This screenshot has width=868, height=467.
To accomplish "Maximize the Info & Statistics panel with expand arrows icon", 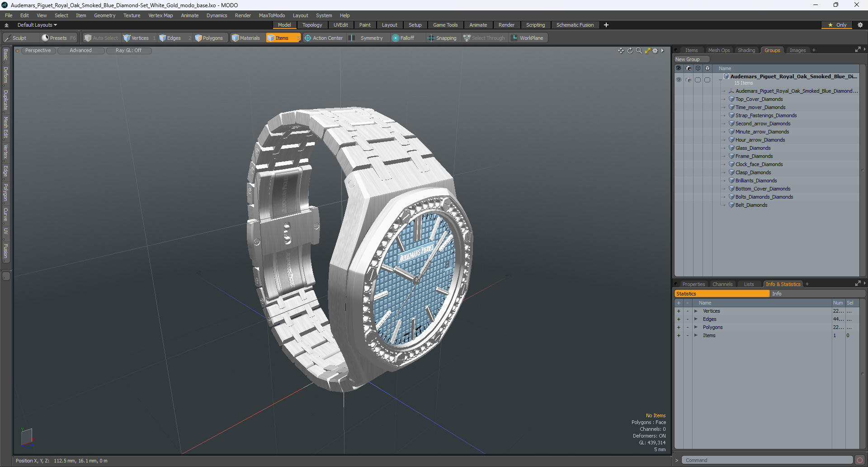I will 858,284.
